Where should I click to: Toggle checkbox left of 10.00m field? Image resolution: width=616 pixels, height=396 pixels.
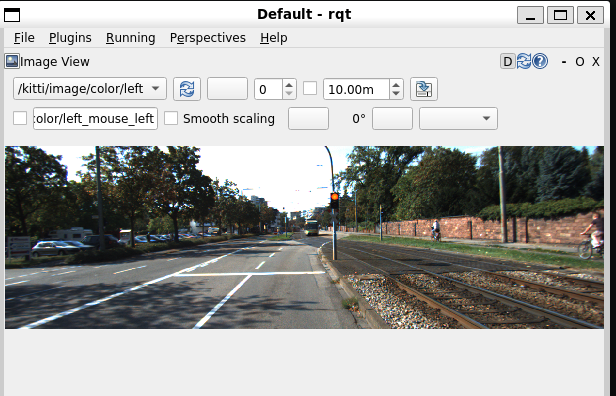[x=310, y=88]
